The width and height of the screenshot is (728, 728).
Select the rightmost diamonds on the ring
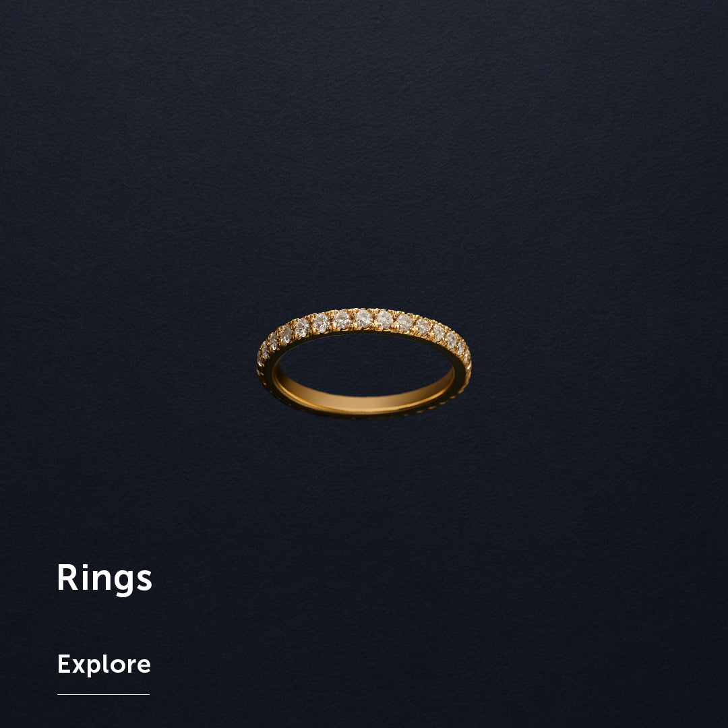coord(464,353)
